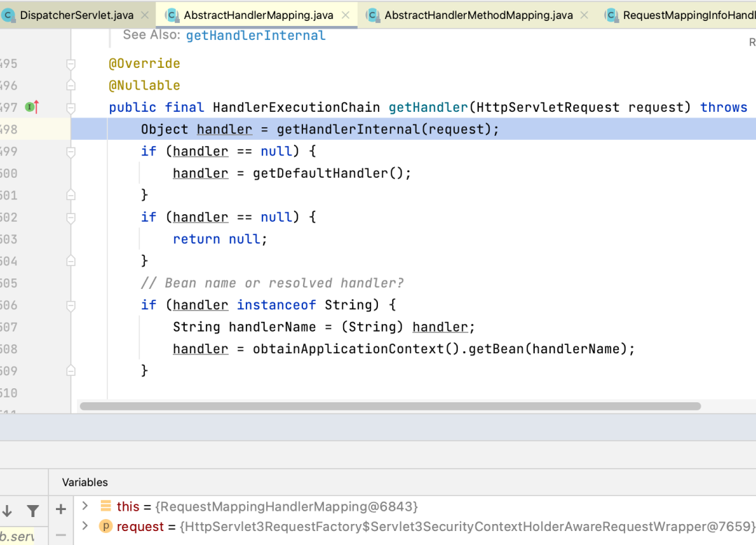This screenshot has height=545, width=756.
Task: Close the AbstractHandlerMapping.java tab
Action: 346,15
